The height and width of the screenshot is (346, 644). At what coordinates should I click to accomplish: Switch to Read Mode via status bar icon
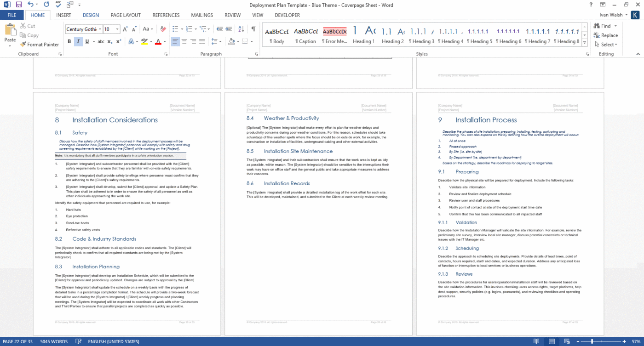click(x=536, y=342)
